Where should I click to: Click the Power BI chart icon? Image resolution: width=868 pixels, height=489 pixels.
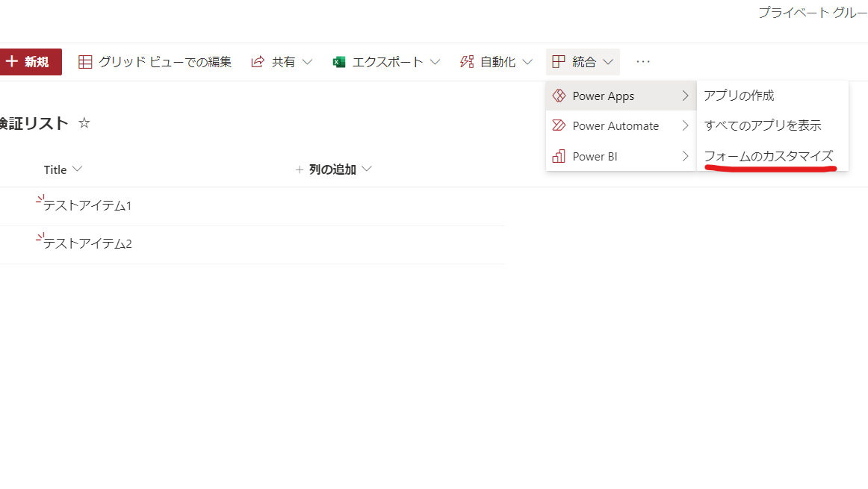[x=559, y=156]
